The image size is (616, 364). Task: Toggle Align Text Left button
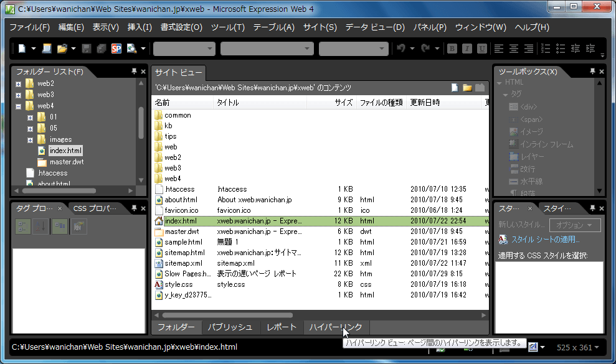(x=499, y=49)
